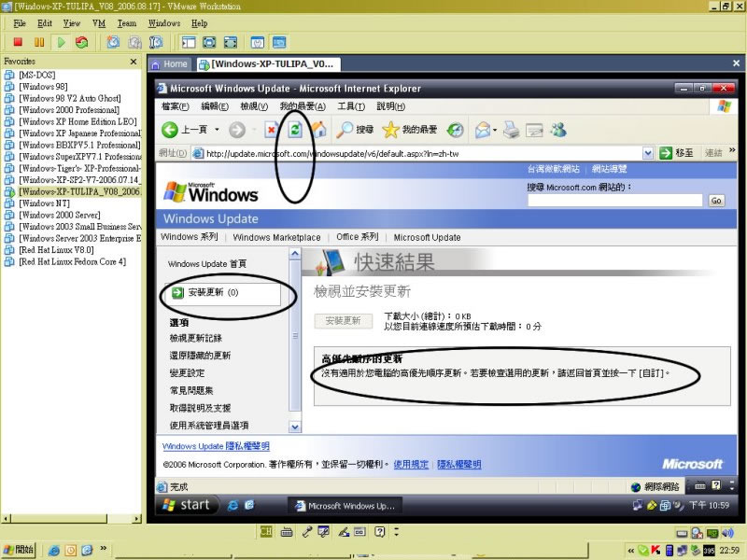Toggle VMware sidebar panel icon

pos(189,42)
